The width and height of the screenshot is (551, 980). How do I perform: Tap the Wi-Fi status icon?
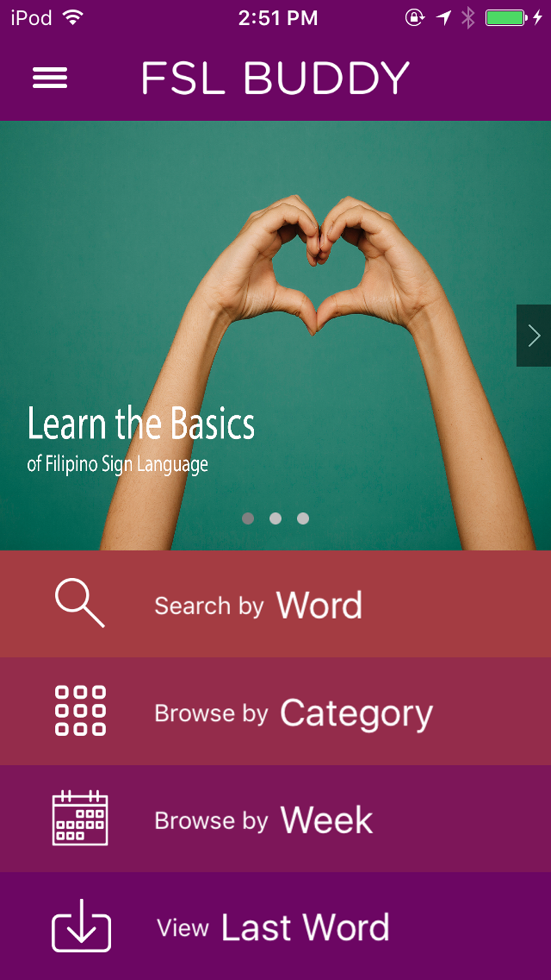pos(73,18)
